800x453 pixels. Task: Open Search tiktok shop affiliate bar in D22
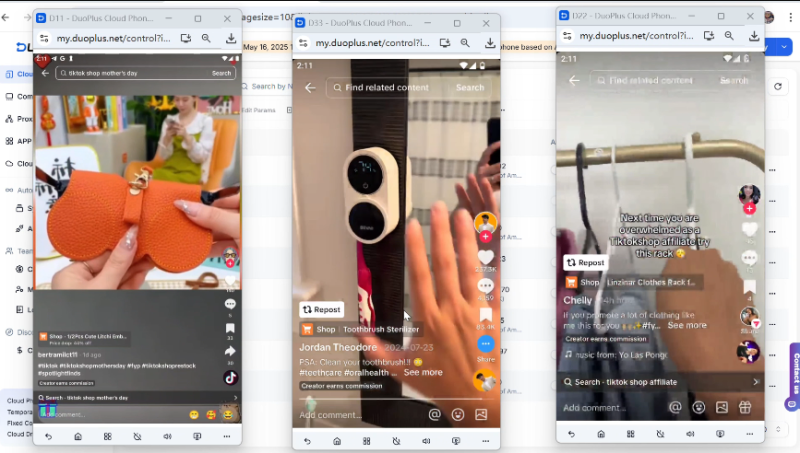660,382
